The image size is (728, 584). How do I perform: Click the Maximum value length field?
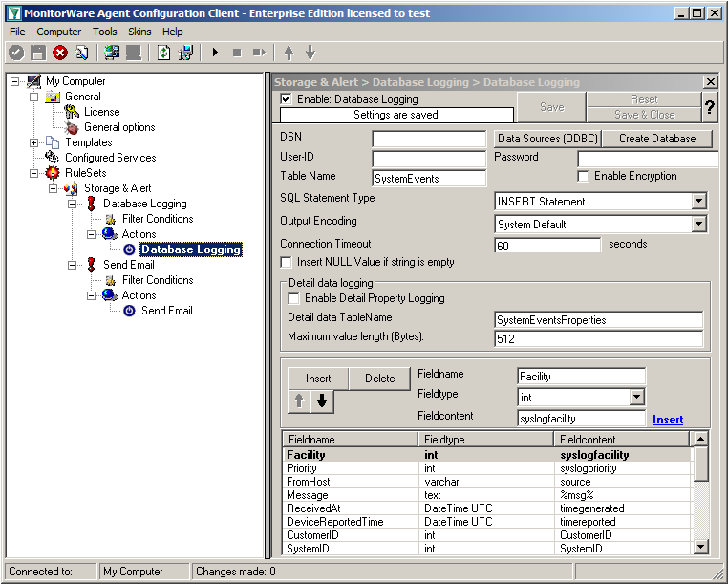point(598,338)
